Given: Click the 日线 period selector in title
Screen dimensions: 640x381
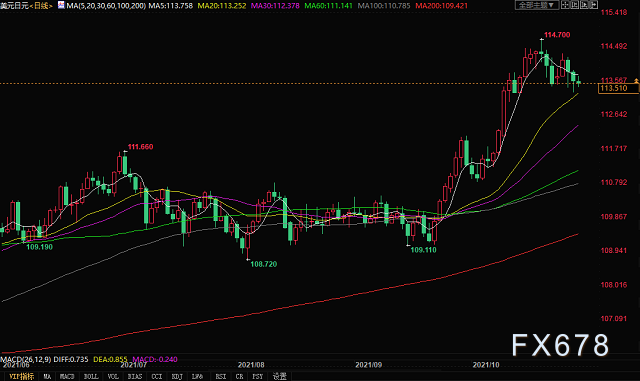Looking at the screenshot, I should [42, 6].
